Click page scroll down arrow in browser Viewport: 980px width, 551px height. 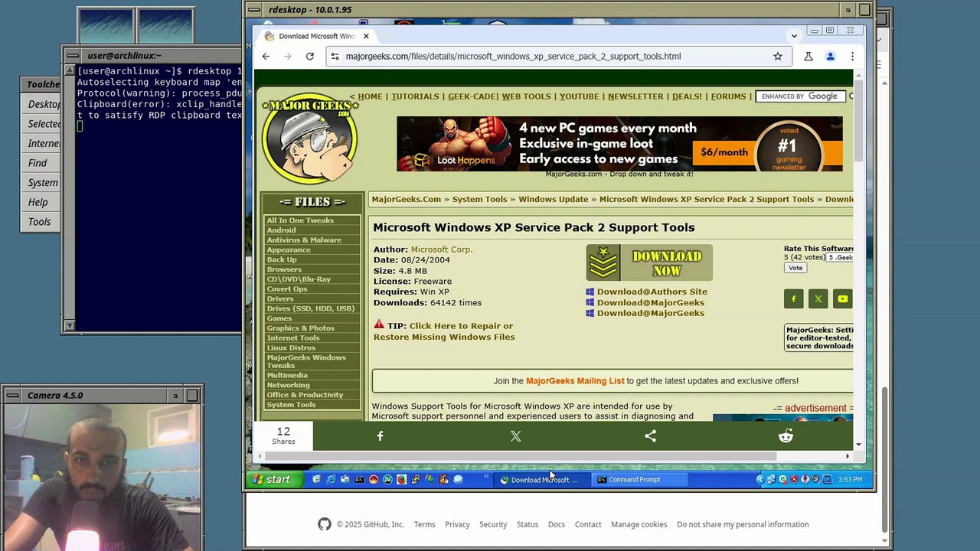858,444
